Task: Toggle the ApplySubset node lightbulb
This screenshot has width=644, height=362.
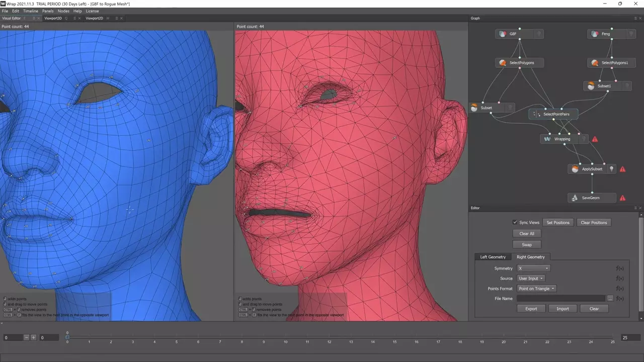Action: pyautogui.click(x=611, y=169)
